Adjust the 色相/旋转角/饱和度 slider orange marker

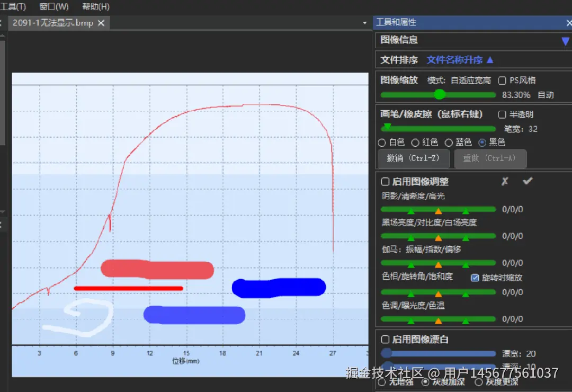click(439, 294)
